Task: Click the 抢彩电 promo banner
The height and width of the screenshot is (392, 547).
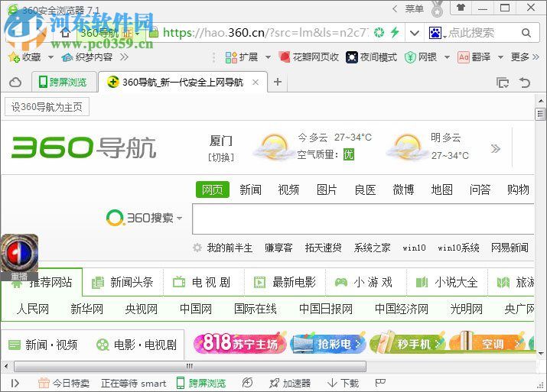Action: [328, 344]
